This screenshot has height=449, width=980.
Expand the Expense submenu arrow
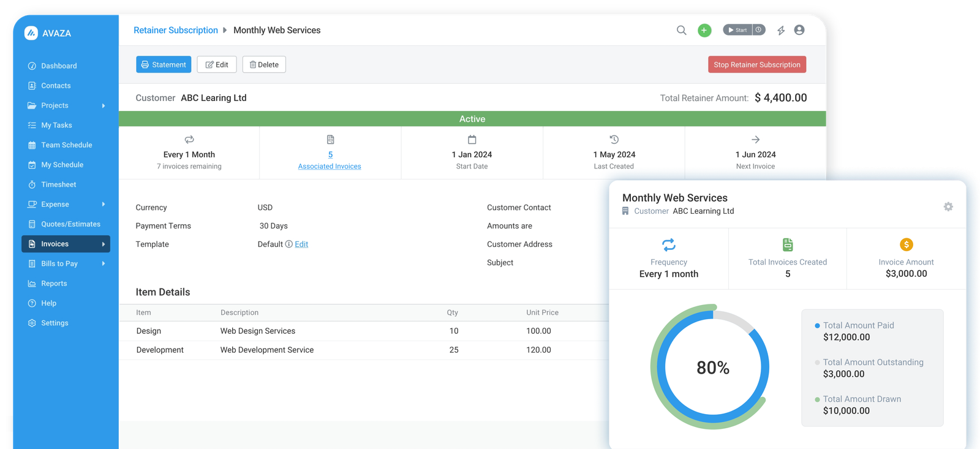[104, 205]
